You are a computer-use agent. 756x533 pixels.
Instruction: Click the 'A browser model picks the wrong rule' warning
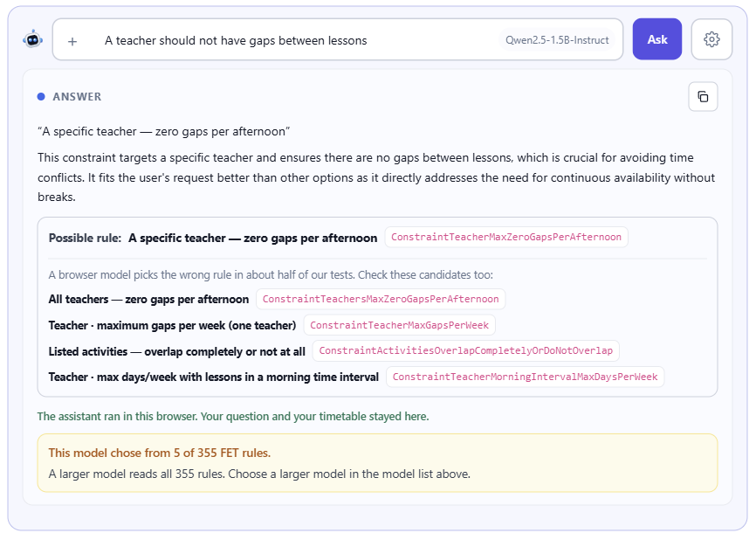click(x=271, y=274)
